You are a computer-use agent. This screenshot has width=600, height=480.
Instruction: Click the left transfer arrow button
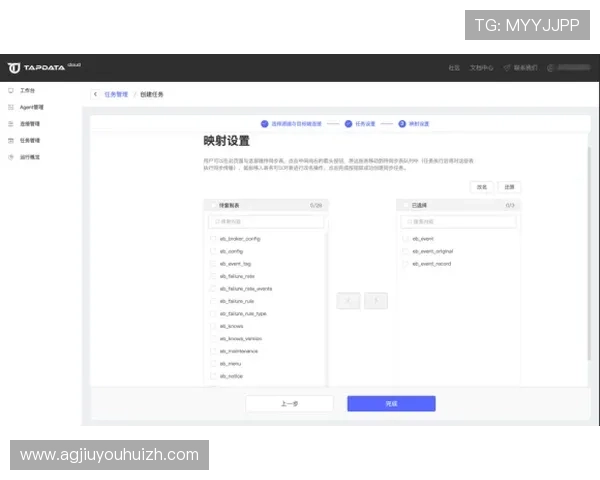(348, 301)
